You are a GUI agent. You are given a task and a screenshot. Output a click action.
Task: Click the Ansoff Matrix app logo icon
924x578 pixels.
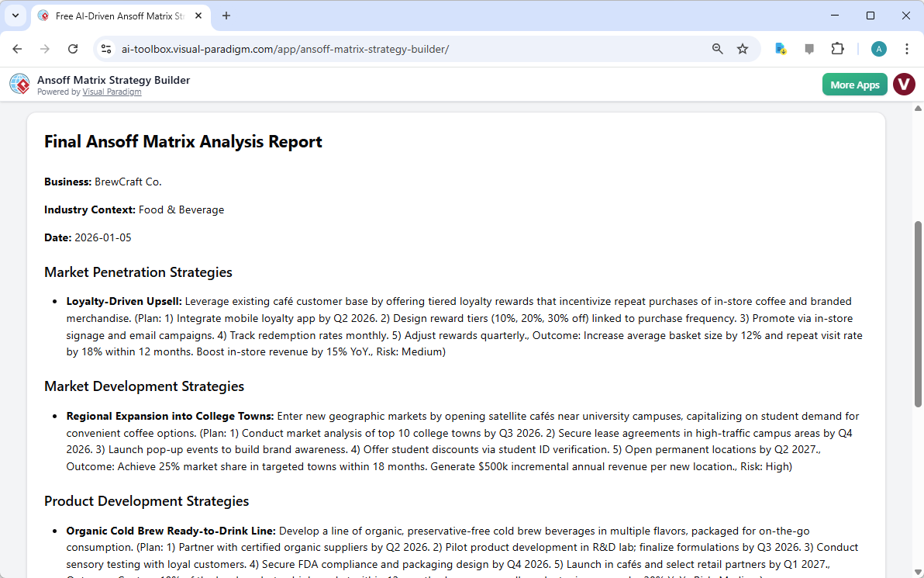19,85
